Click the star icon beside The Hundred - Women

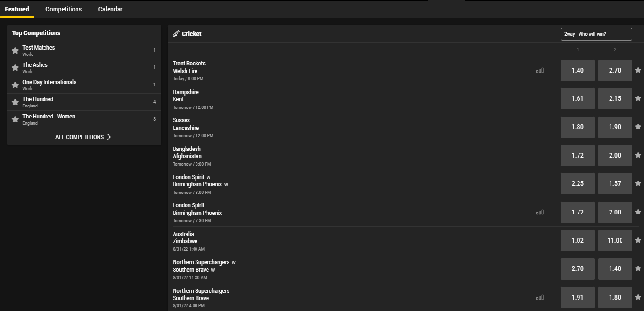tap(14, 119)
